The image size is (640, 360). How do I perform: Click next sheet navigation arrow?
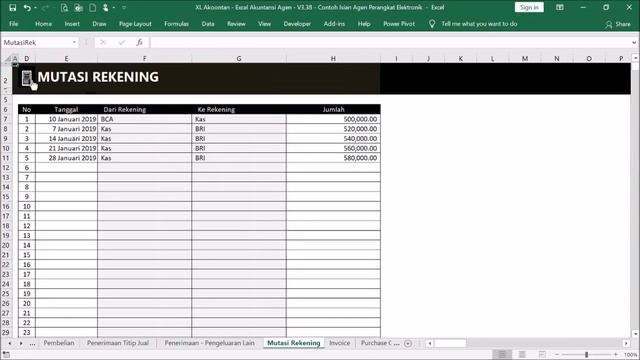click(x=21, y=343)
